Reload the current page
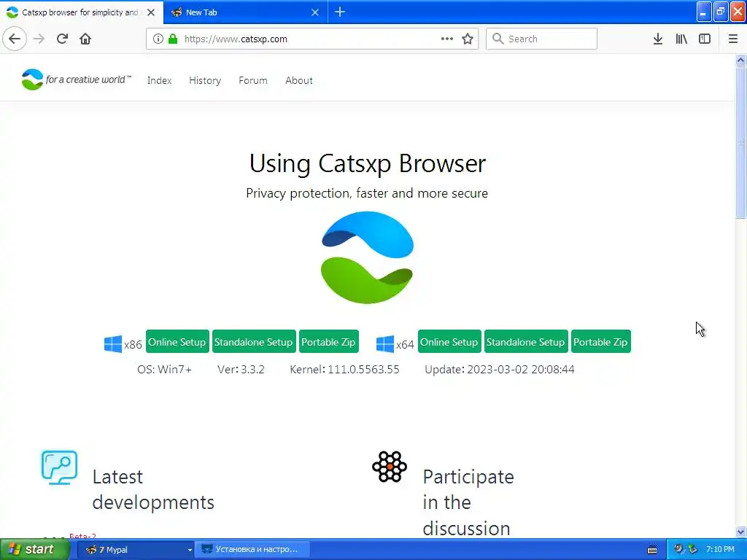 (62, 39)
